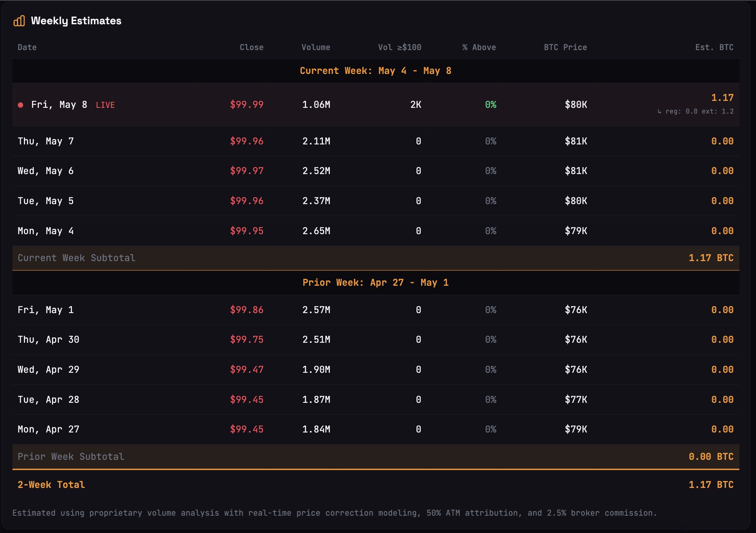Click the red live indicator dot
756x533 pixels.
point(21,105)
